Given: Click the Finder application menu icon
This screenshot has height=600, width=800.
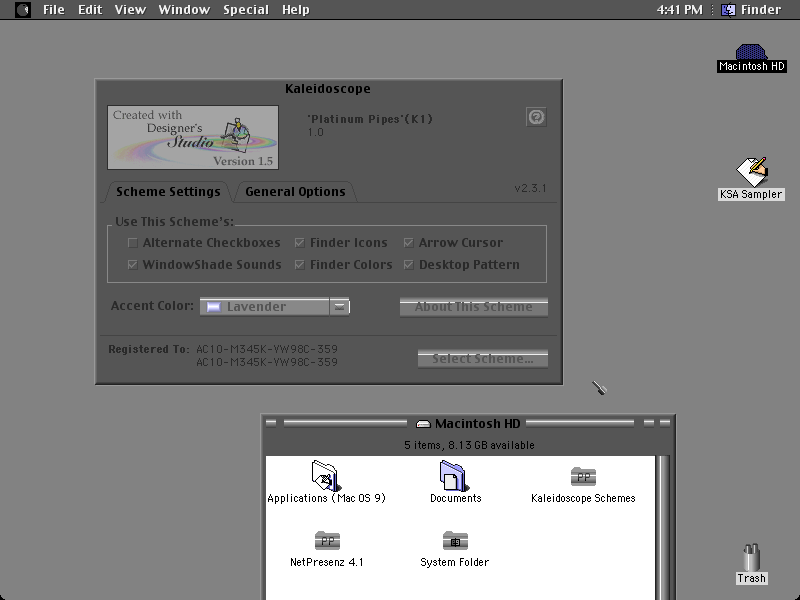Looking at the screenshot, I should (728, 10).
